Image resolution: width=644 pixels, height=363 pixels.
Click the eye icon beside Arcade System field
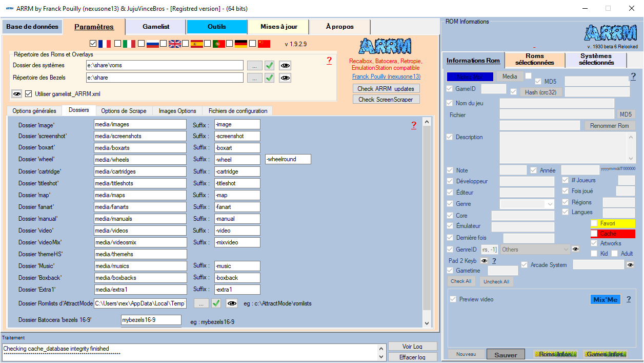[630, 265]
